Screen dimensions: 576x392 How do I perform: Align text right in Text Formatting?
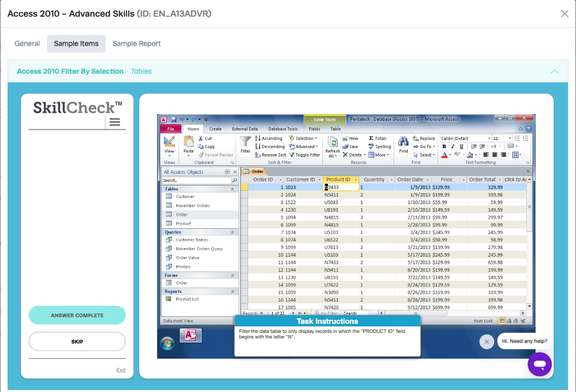[x=503, y=155]
